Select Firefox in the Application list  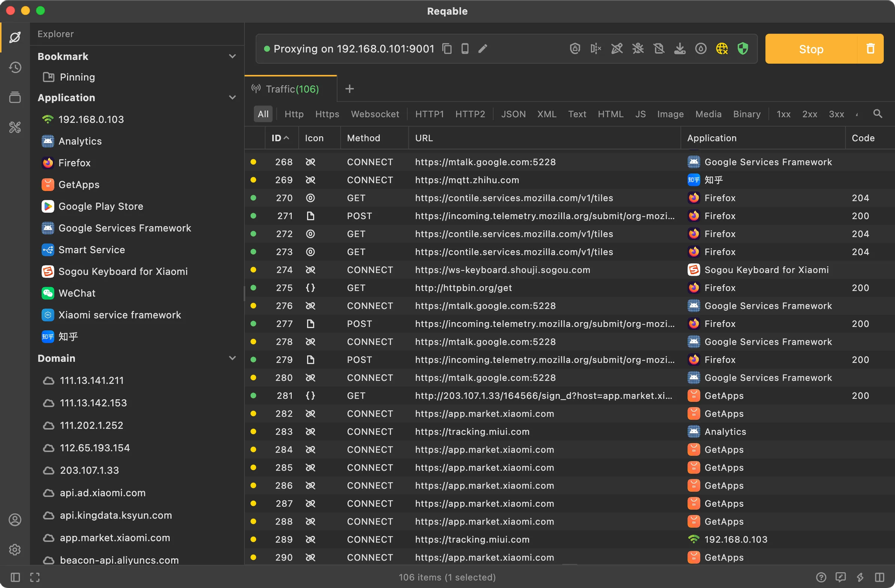[x=74, y=163]
